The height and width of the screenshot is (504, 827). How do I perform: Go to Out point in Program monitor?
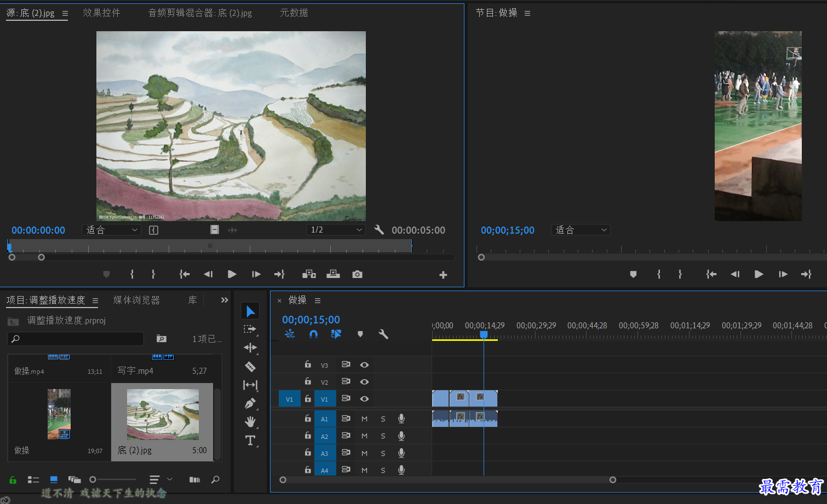click(x=806, y=274)
